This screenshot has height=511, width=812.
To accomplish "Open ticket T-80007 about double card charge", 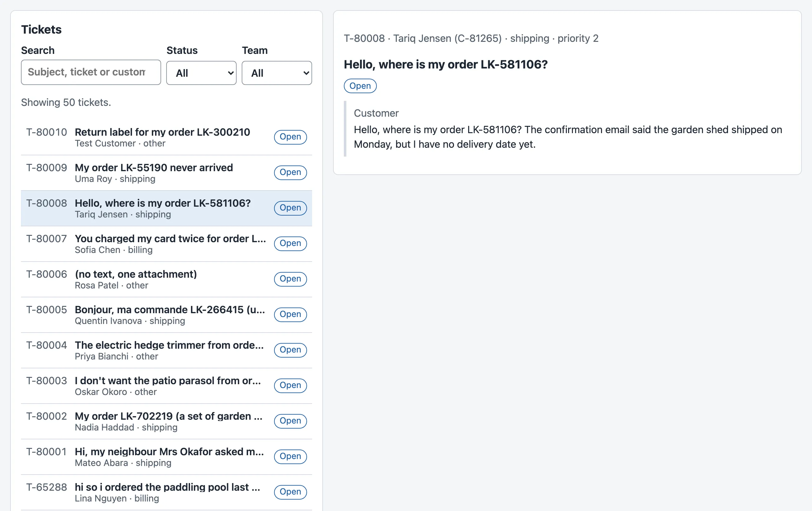I will [166, 244].
